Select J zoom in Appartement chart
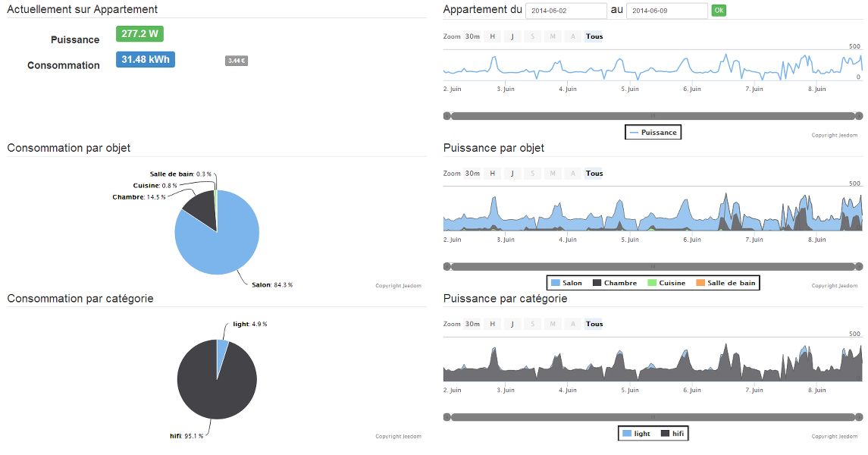 point(512,36)
